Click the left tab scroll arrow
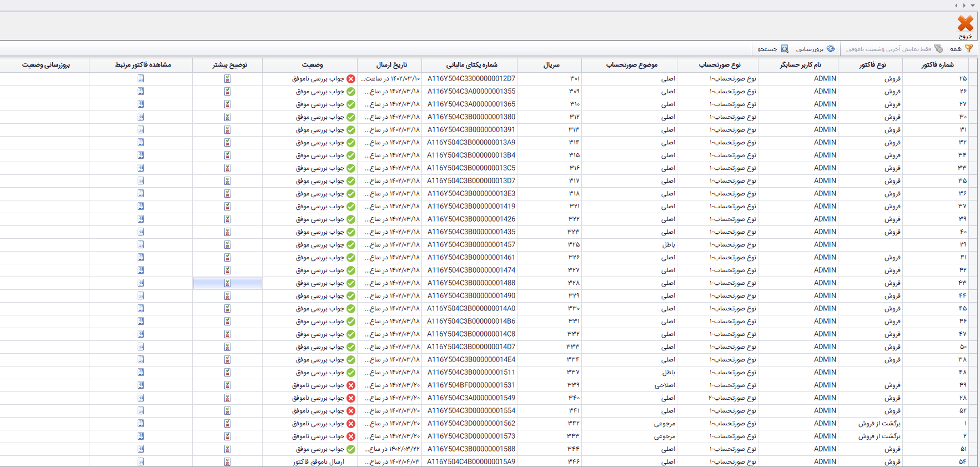Image resolution: width=980 pixels, height=467 pixels. point(956,5)
